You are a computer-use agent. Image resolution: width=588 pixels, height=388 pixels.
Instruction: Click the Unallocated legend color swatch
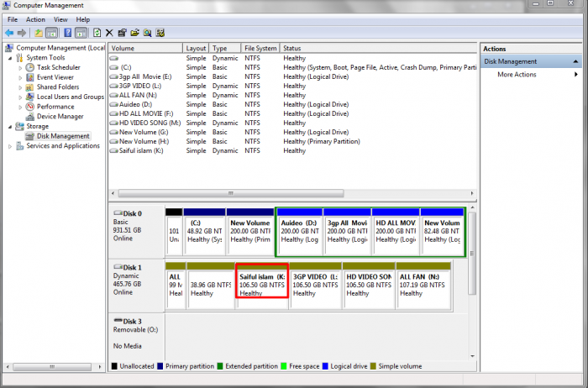tap(114, 366)
